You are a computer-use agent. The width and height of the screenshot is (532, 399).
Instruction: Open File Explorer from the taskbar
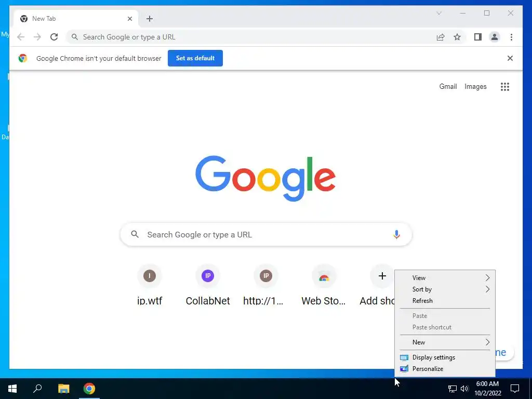click(63, 389)
